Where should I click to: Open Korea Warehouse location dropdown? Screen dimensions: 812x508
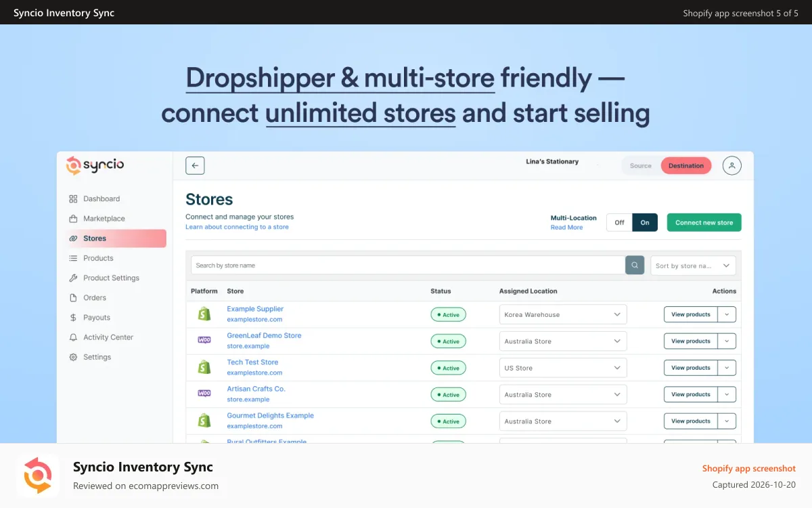click(563, 314)
